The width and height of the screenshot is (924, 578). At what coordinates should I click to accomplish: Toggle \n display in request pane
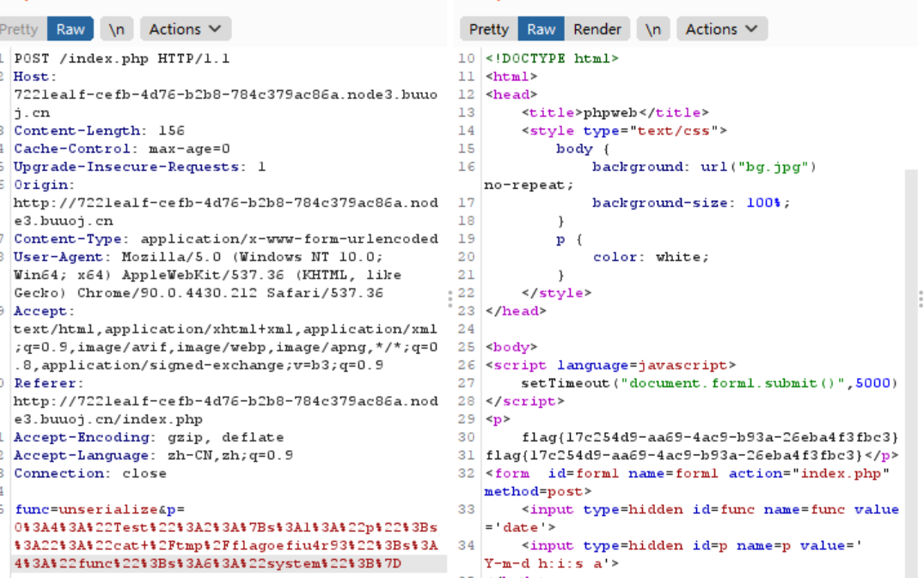117,29
